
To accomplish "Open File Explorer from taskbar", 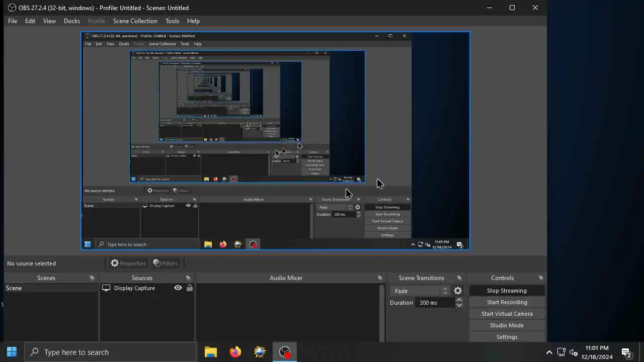I will click(x=211, y=352).
